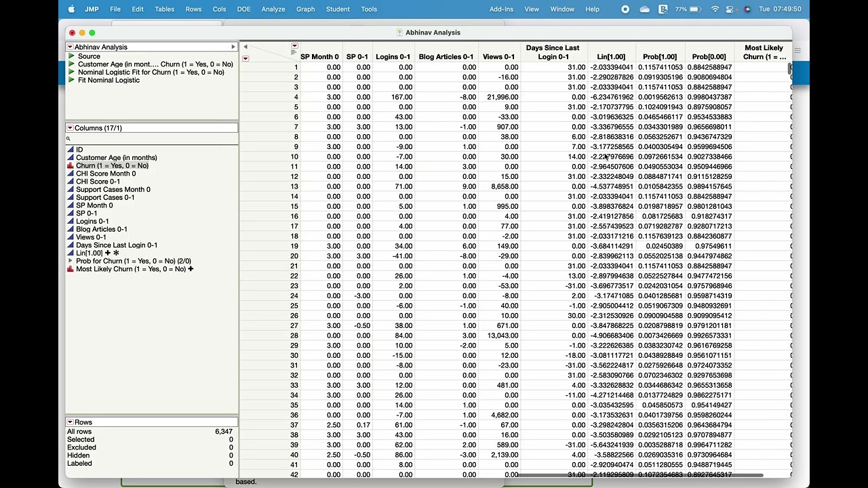Click continuous icon beside Views 0-1
868x488 pixels.
tap(70, 237)
